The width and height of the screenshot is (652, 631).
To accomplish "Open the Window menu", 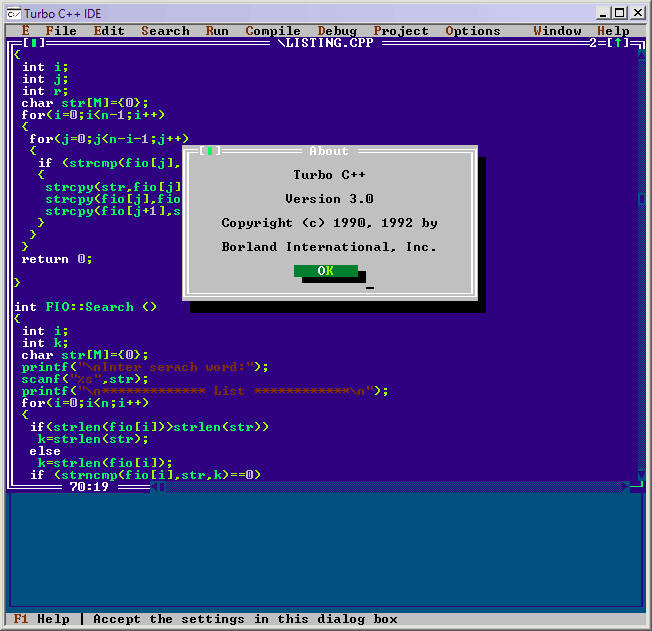I will (557, 31).
